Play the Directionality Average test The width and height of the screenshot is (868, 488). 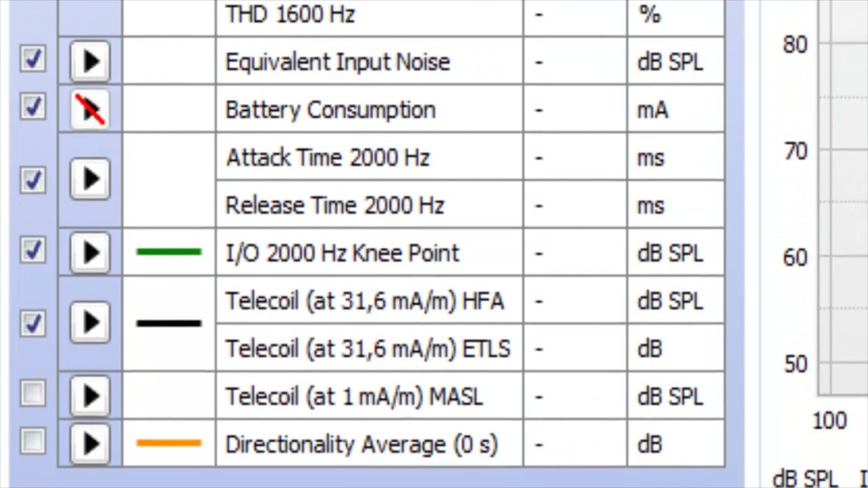pyautogui.click(x=90, y=444)
